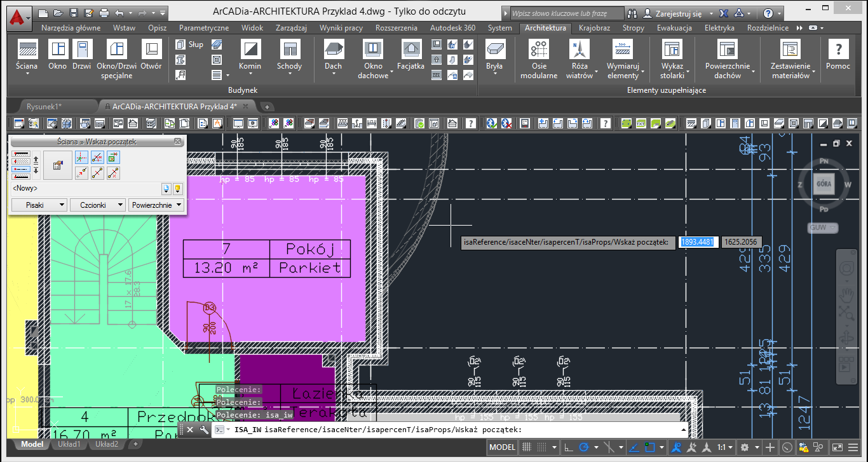
Task: Open Zestawienie materiałów materials list
Action: 790,59
